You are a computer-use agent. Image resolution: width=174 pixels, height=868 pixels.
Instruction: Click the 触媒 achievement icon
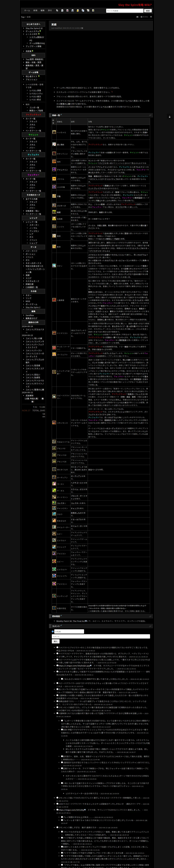pyautogui.click(x=54, y=212)
